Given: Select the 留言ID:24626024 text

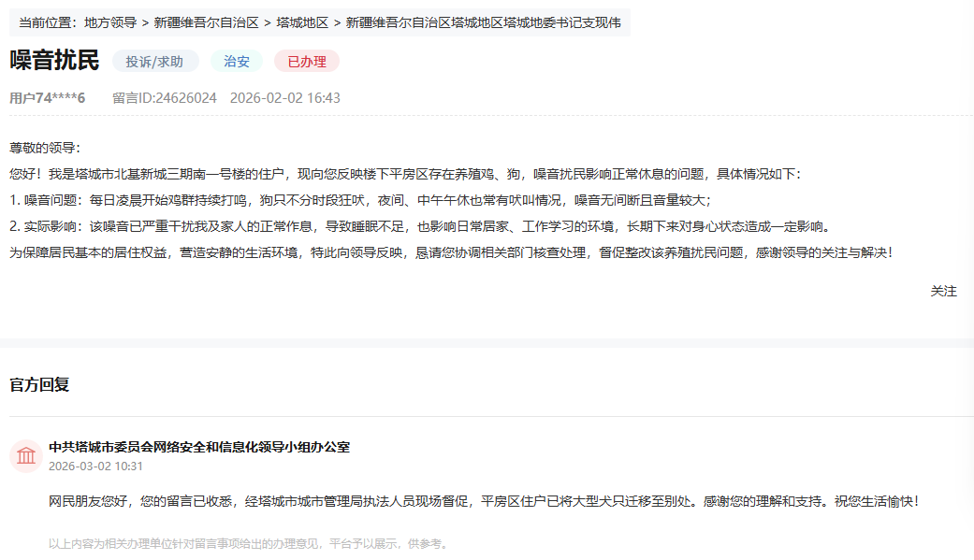Looking at the screenshot, I should tap(165, 98).
